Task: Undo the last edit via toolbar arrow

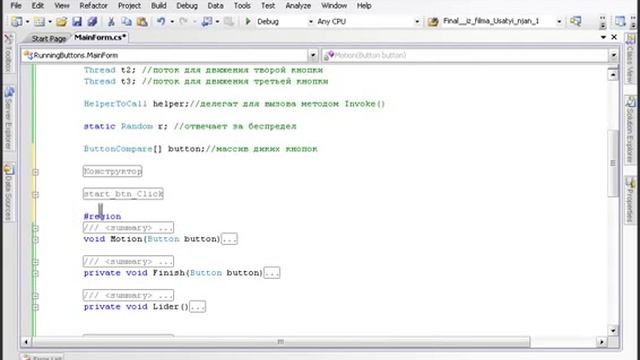Action: 161,22
